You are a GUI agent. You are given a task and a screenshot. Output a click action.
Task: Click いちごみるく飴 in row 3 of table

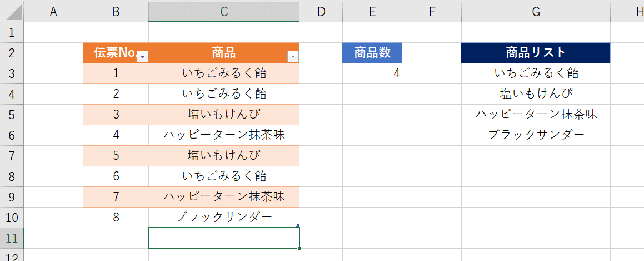[x=224, y=73]
